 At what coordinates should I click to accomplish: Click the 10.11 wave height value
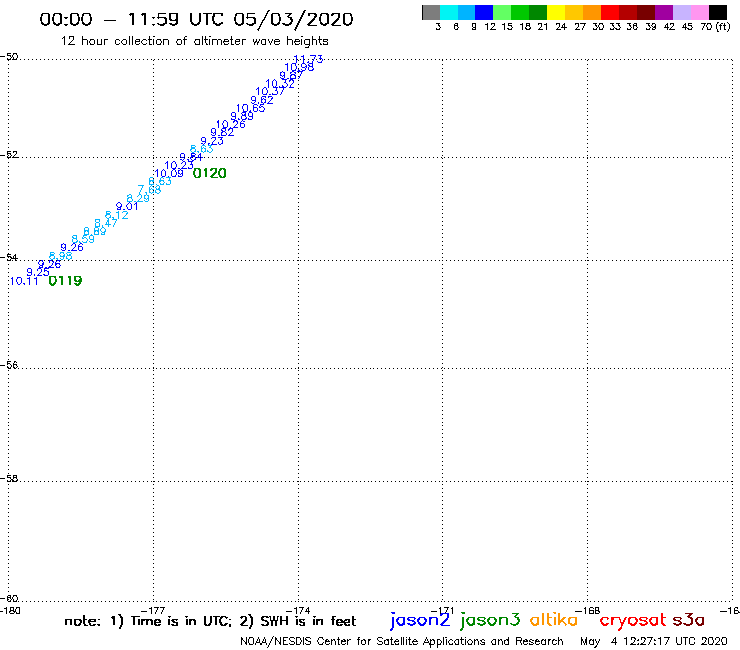pyautogui.click(x=24, y=281)
